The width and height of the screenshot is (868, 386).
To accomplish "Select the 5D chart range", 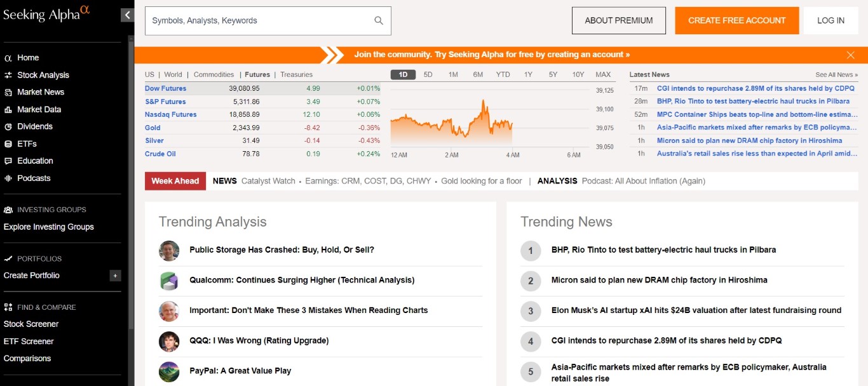I will [x=428, y=74].
